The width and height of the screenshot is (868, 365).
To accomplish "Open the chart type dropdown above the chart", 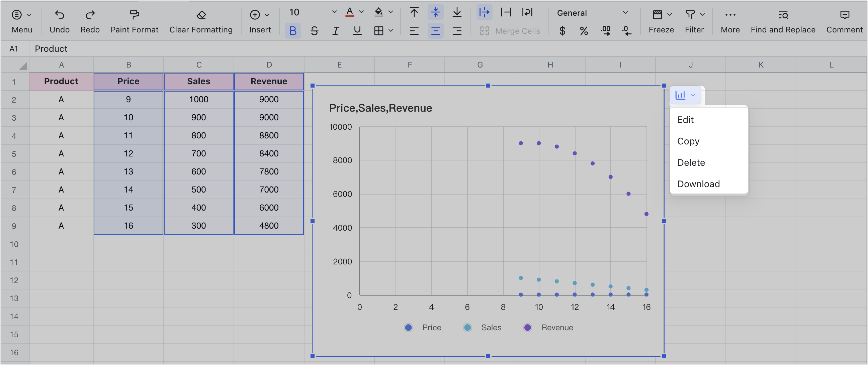I will [x=686, y=95].
